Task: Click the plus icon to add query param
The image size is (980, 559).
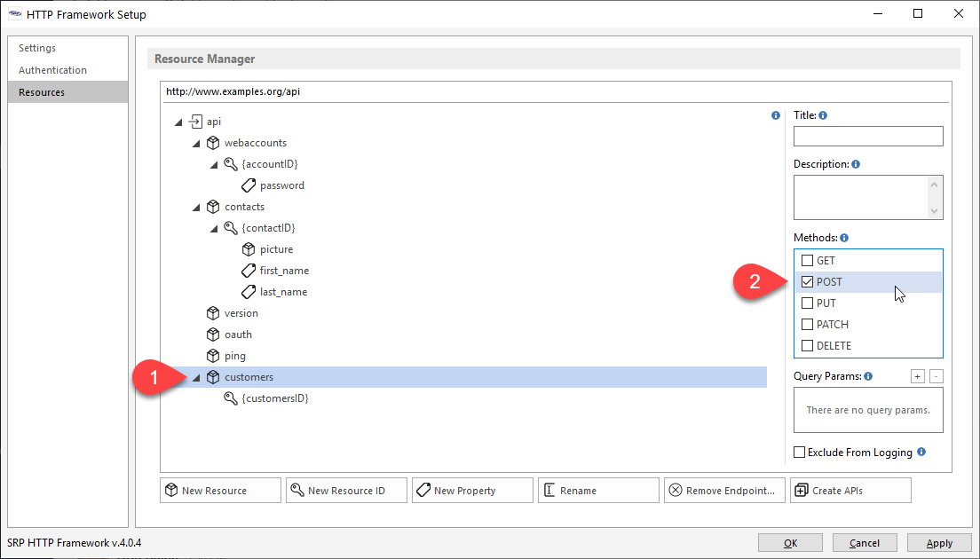Action: [x=918, y=376]
